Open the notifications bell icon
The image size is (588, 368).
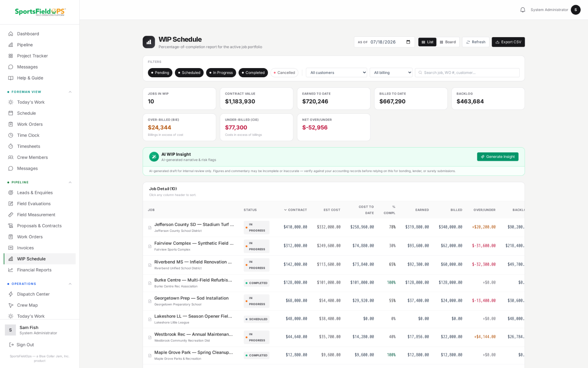tap(523, 10)
